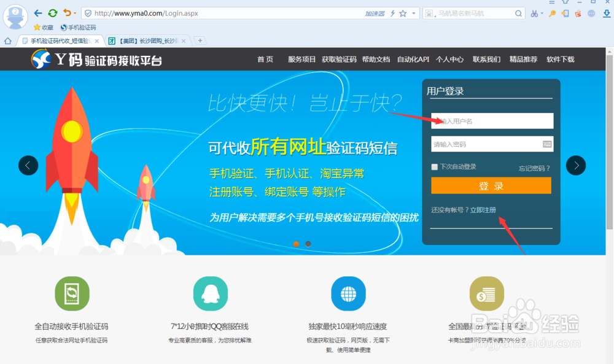Open the browser download manager icon
The image size is (614, 364).
point(607,13)
